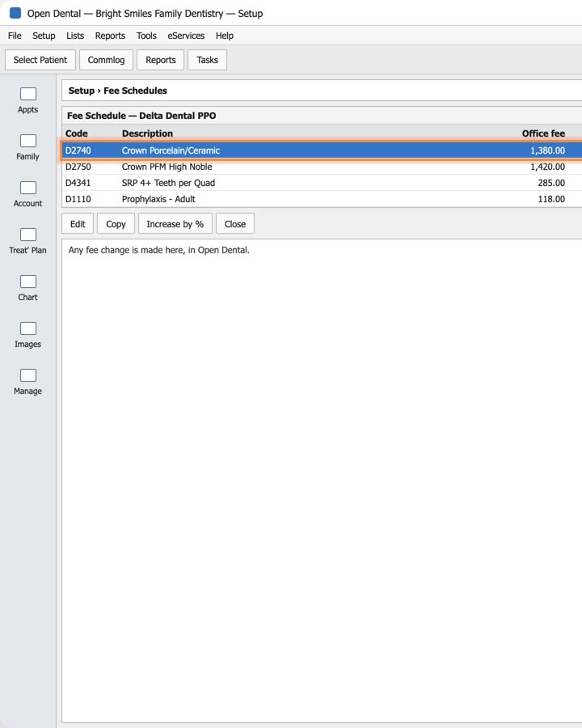
Task: Click the Setup › Fee Schedules breadcrumb
Action: (x=118, y=91)
